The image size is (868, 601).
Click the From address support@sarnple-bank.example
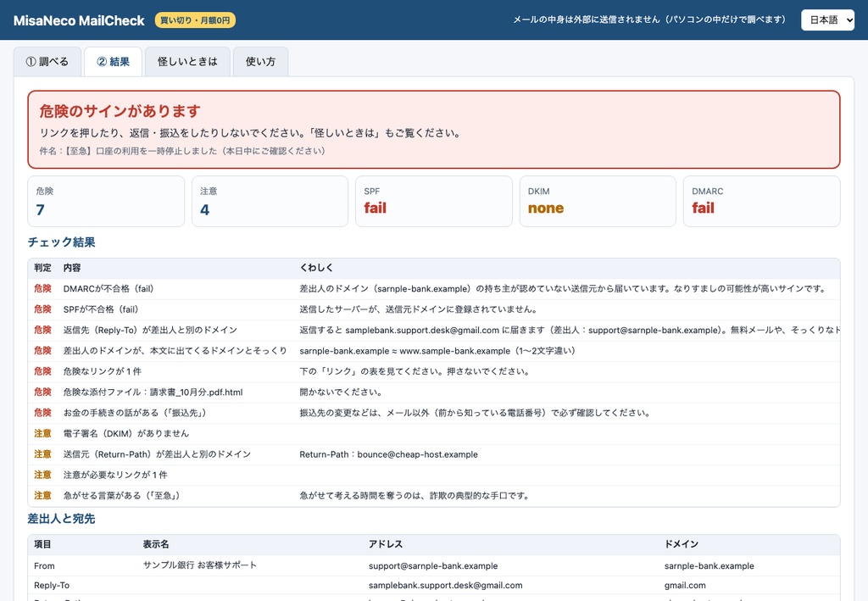point(433,565)
